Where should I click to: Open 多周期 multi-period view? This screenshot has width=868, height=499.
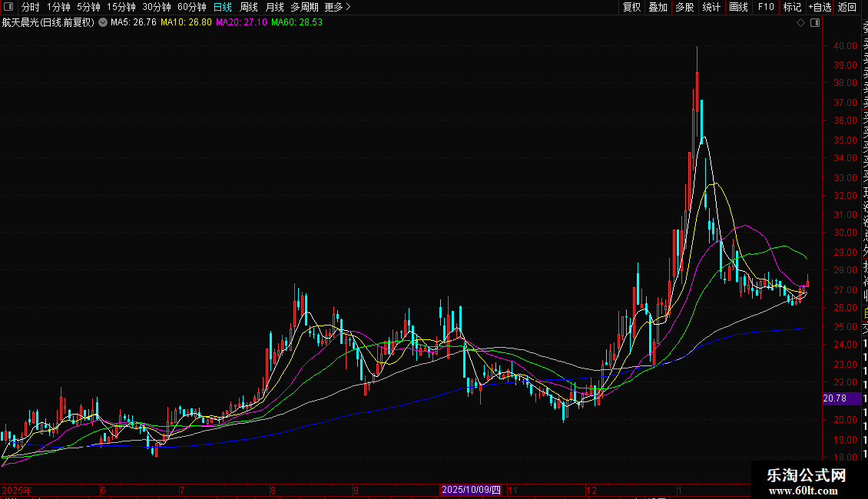(304, 7)
